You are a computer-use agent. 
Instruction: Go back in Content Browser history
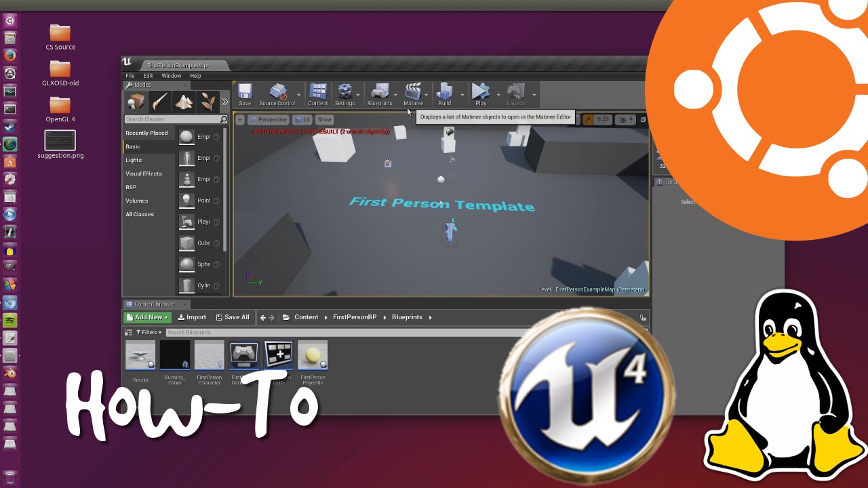pyautogui.click(x=263, y=317)
